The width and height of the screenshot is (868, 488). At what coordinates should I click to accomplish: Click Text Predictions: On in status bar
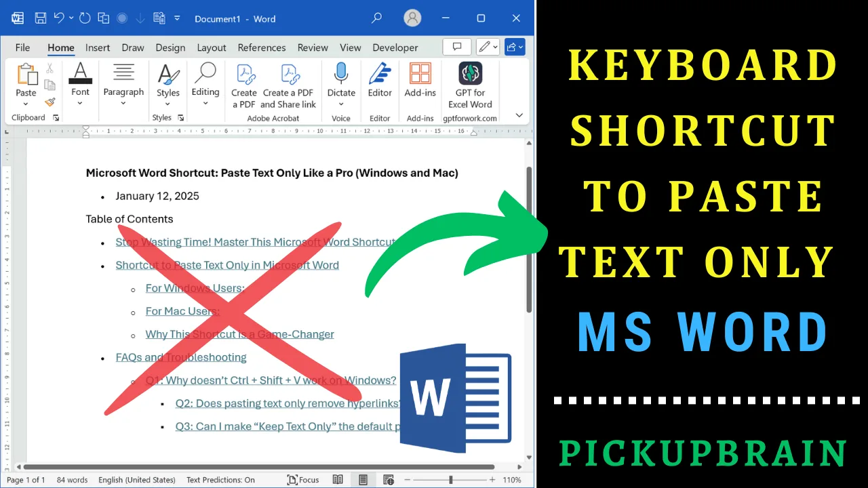point(220,480)
